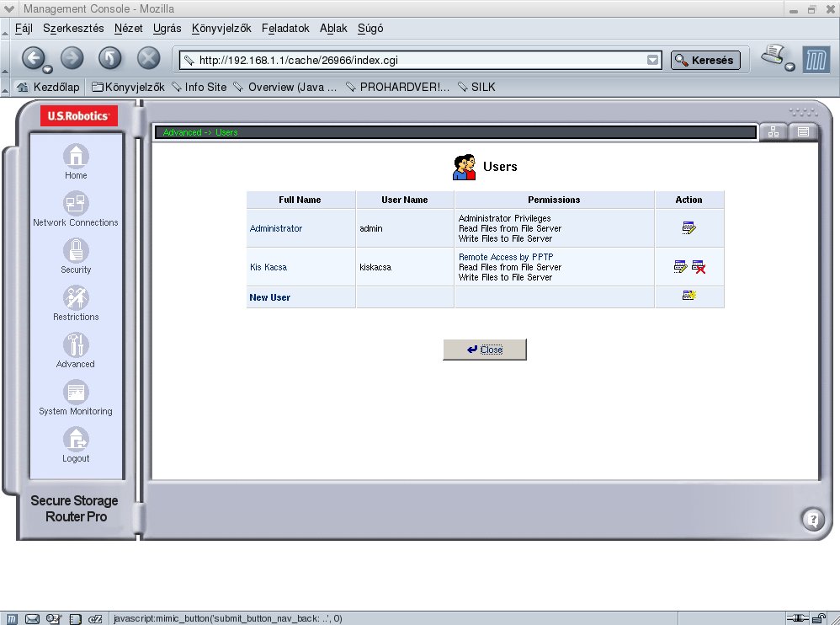Open Navigator icon in status bar

click(12, 618)
